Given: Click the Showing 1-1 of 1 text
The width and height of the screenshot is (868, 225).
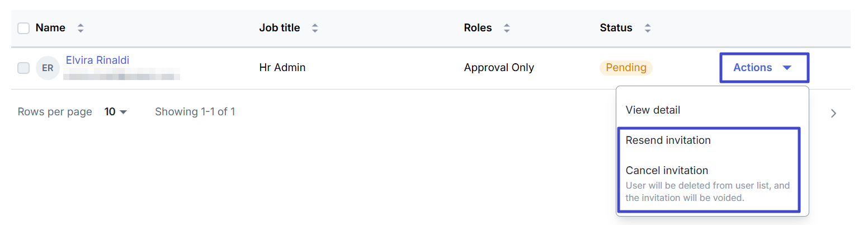Looking at the screenshot, I should pos(195,112).
